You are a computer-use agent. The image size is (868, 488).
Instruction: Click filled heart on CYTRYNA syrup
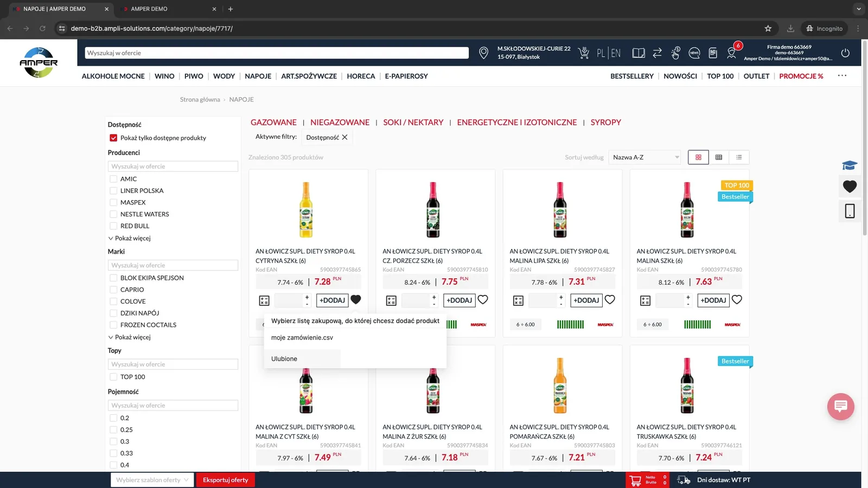pos(356,299)
